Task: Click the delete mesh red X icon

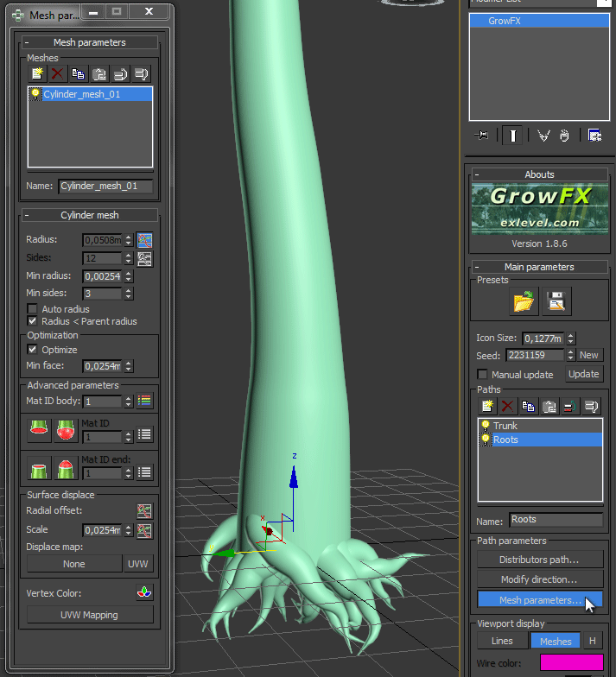Action: click(57, 74)
